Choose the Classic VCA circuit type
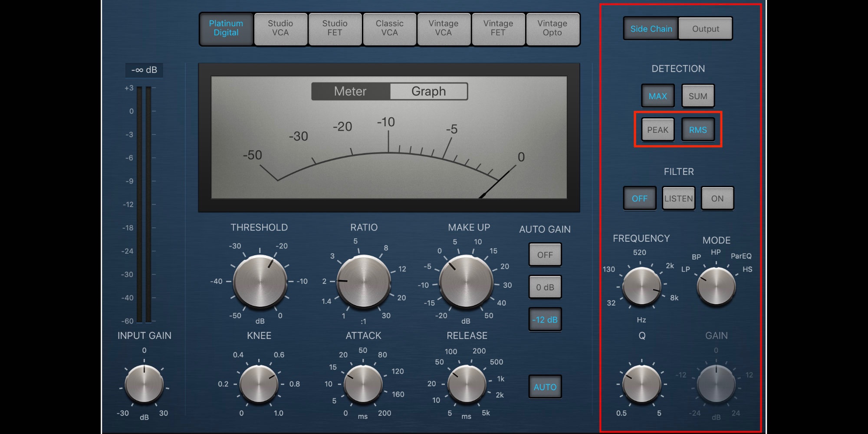The height and width of the screenshot is (434, 868). [x=389, y=29]
